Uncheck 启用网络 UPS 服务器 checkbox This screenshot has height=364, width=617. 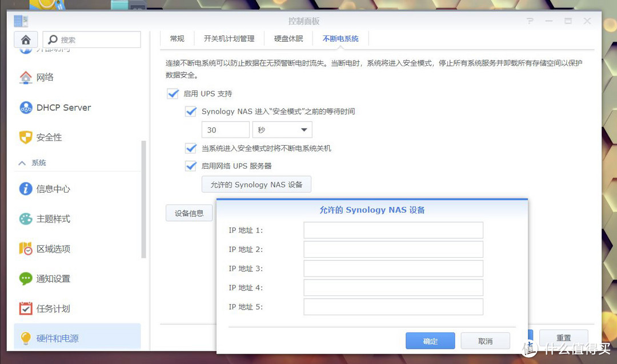[191, 166]
